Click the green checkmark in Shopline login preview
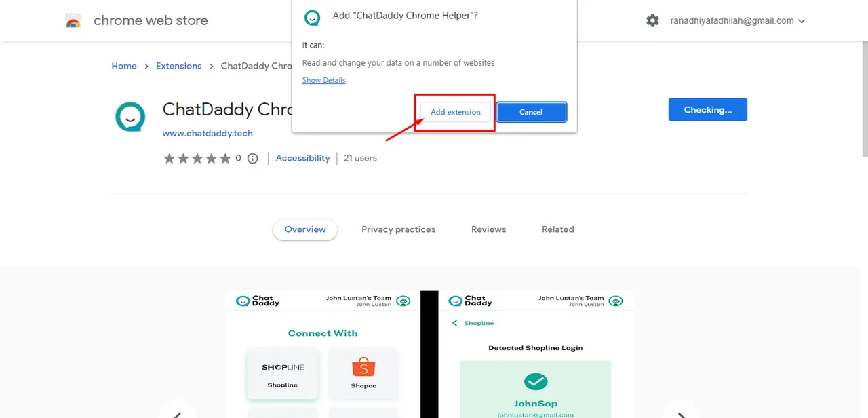The height and width of the screenshot is (418, 868). [x=536, y=381]
